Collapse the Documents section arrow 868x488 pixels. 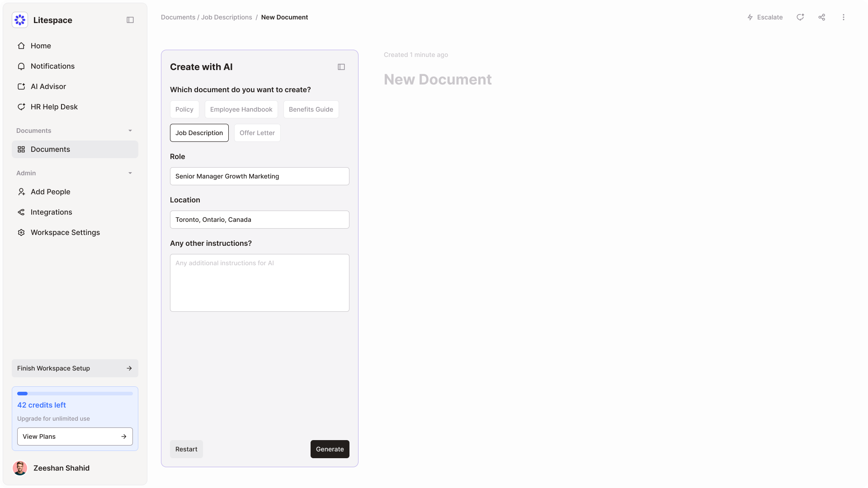[130, 131]
